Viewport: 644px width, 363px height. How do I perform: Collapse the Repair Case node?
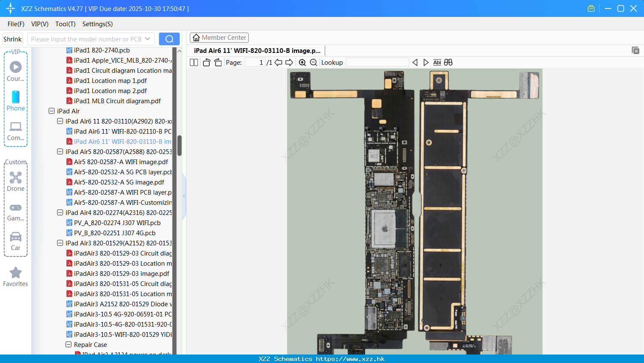pyautogui.click(x=69, y=345)
